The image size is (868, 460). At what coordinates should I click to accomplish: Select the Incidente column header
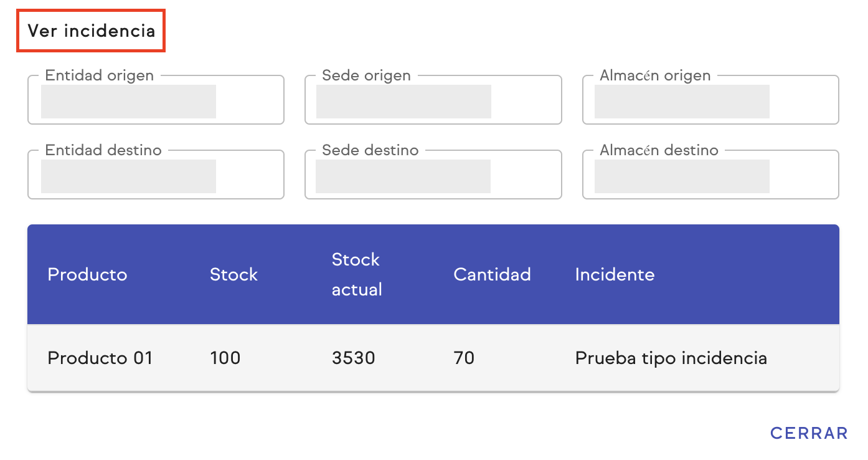tap(615, 274)
